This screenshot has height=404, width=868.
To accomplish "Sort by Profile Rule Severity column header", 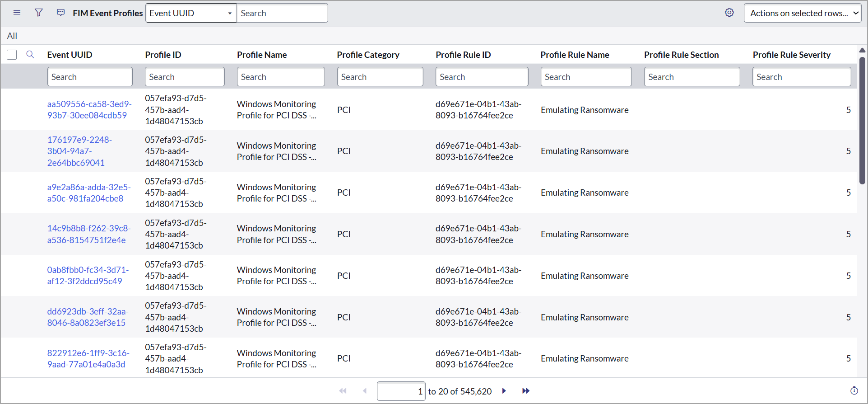I will tap(791, 55).
